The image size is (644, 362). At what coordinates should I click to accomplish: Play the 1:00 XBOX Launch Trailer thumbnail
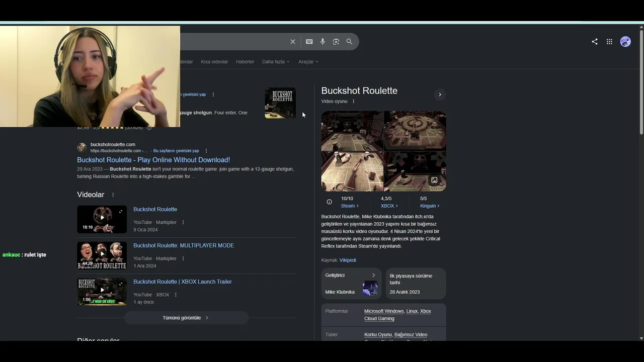point(102,292)
